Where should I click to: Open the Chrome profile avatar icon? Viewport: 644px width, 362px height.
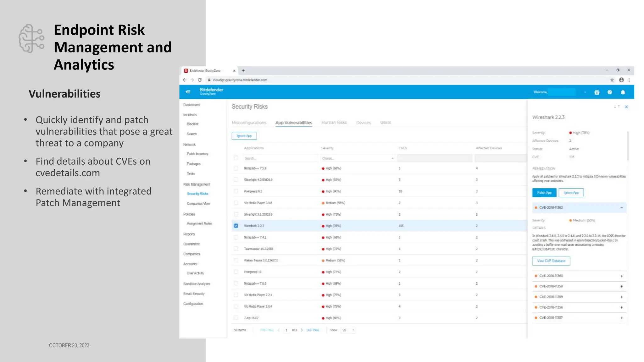pyautogui.click(x=621, y=80)
